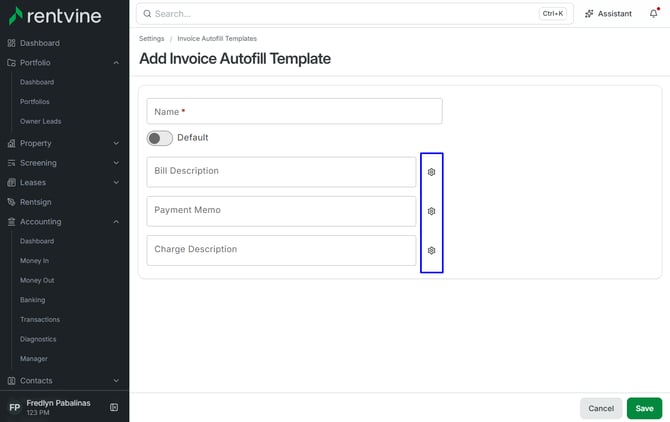
Task: Click the gear icon beside Bill Description
Action: (x=431, y=172)
